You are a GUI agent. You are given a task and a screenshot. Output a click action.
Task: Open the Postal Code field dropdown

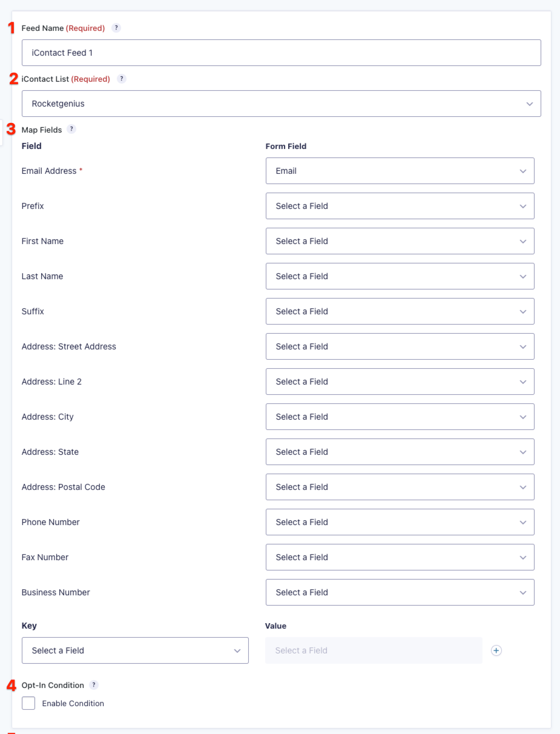pos(400,487)
